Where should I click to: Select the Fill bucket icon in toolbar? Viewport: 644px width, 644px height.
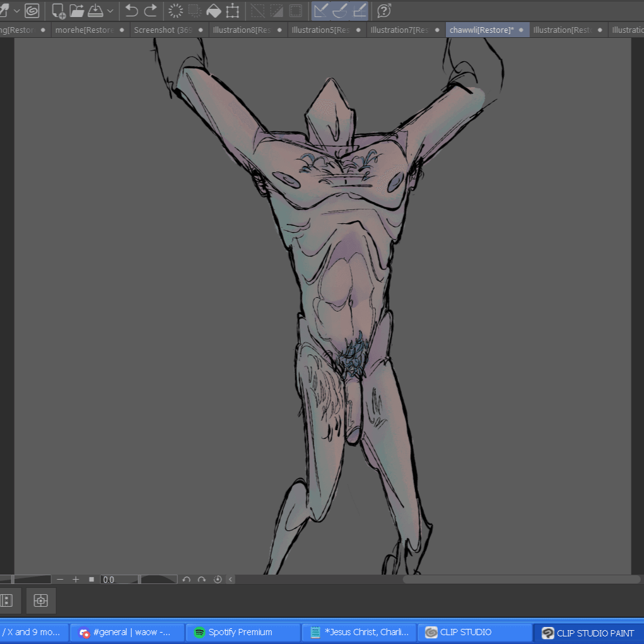click(214, 11)
